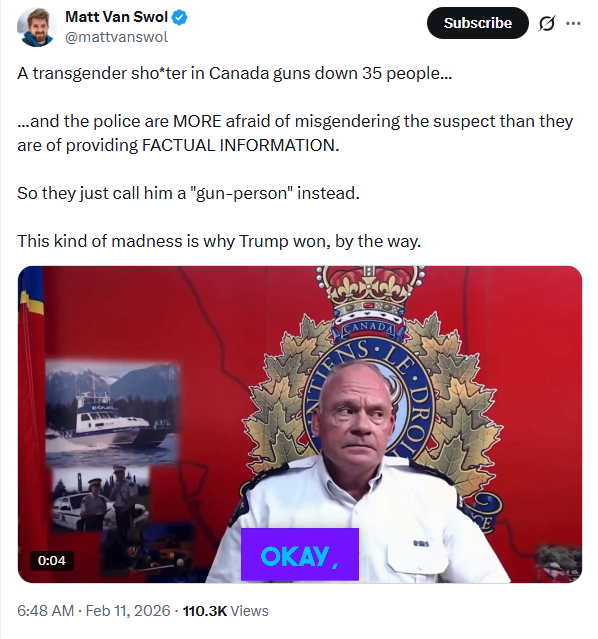Image resolution: width=598 pixels, height=639 pixels.
Task: Open Matt Van Swol's profile avatar
Action: tap(36, 27)
